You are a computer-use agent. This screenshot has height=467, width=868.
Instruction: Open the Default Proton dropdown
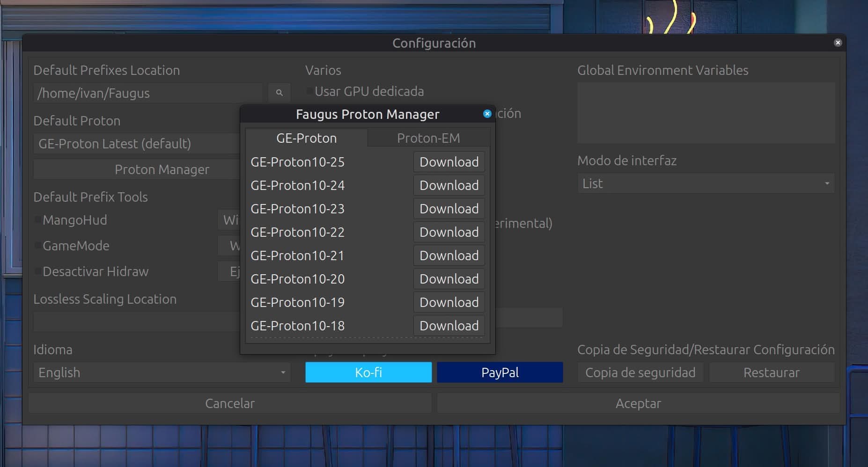click(x=136, y=144)
